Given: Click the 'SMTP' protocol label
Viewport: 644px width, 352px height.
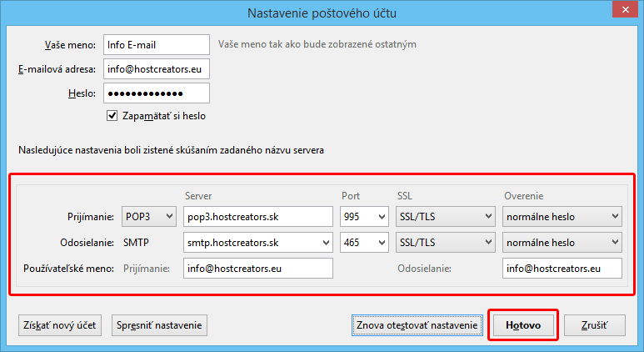Looking at the screenshot, I should [136, 243].
